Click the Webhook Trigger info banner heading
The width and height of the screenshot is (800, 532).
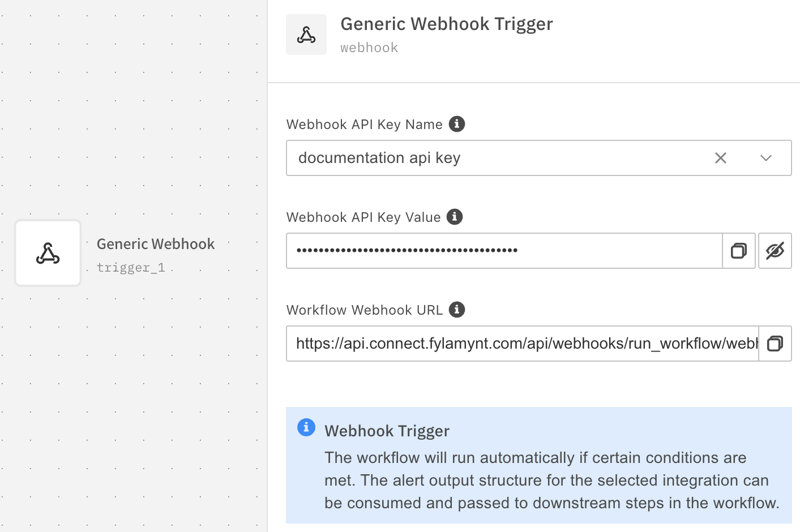point(387,431)
